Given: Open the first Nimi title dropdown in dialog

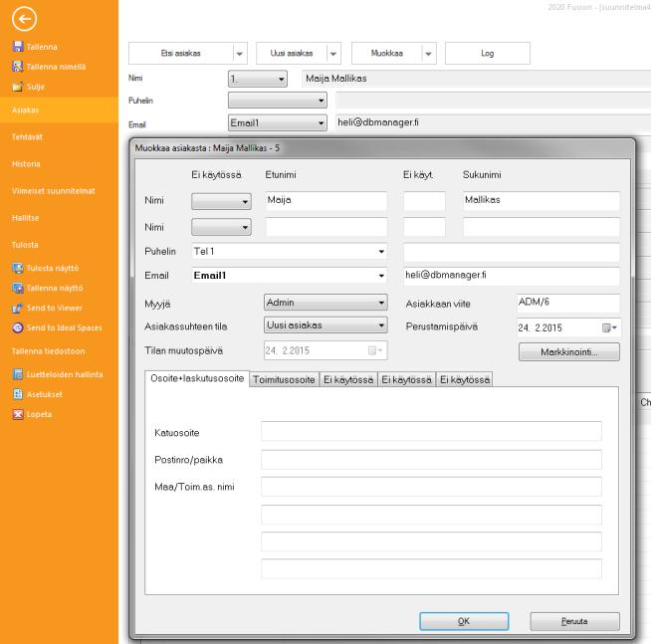Looking at the screenshot, I should click(221, 202).
